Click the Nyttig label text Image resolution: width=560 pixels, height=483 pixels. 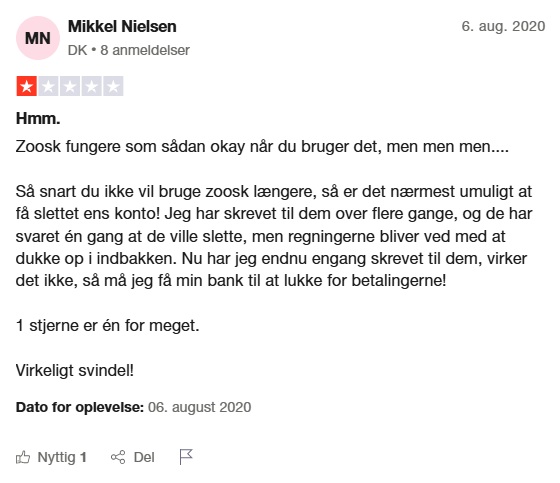pos(56,457)
